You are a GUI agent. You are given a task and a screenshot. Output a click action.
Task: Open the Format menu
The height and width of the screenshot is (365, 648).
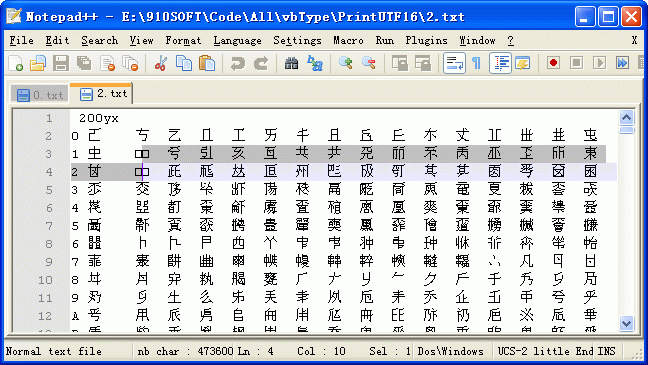coord(183,41)
